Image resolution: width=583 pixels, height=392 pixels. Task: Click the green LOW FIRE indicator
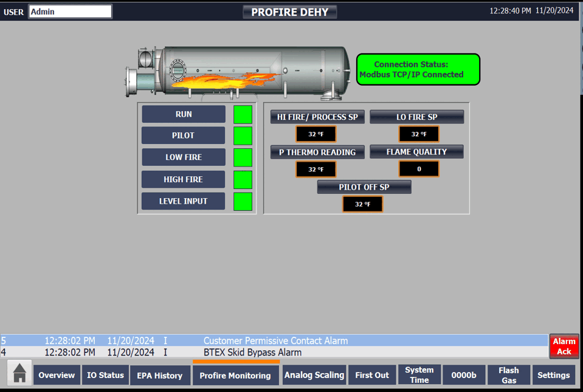click(243, 157)
